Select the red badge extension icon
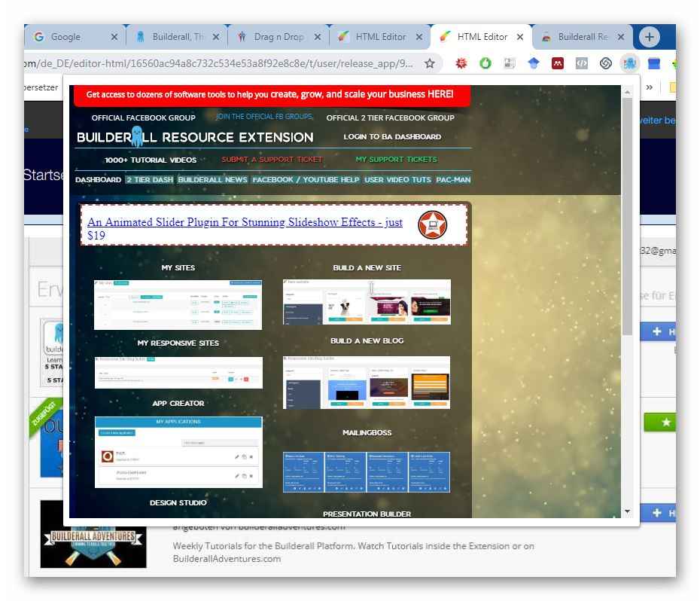This screenshot has height=601, width=700. (x=461, y=64)
